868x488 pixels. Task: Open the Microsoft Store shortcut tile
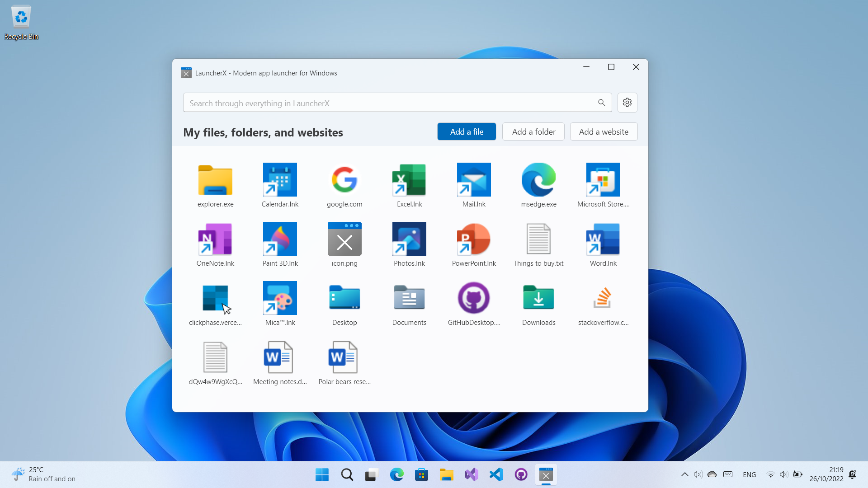coord(603,186)
